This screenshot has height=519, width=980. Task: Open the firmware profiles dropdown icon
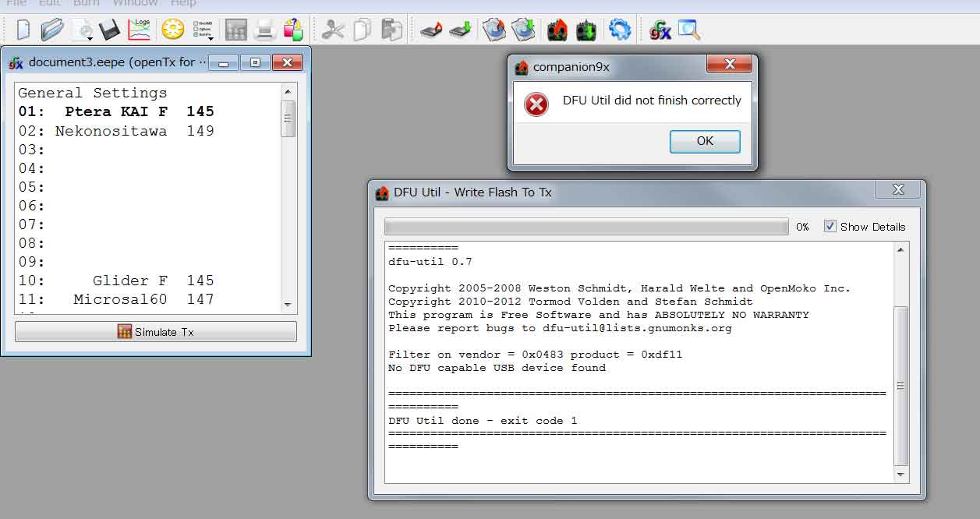point(203,30)
